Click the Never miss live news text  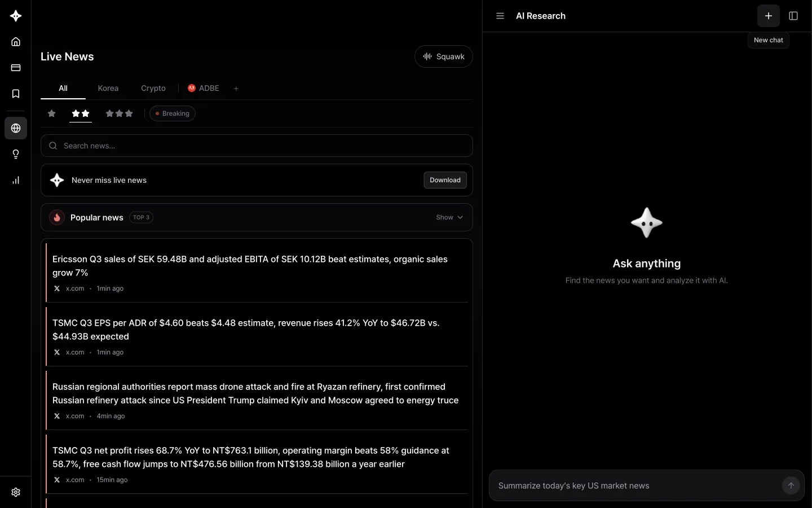pyautogui.click(x=109, y=180)
